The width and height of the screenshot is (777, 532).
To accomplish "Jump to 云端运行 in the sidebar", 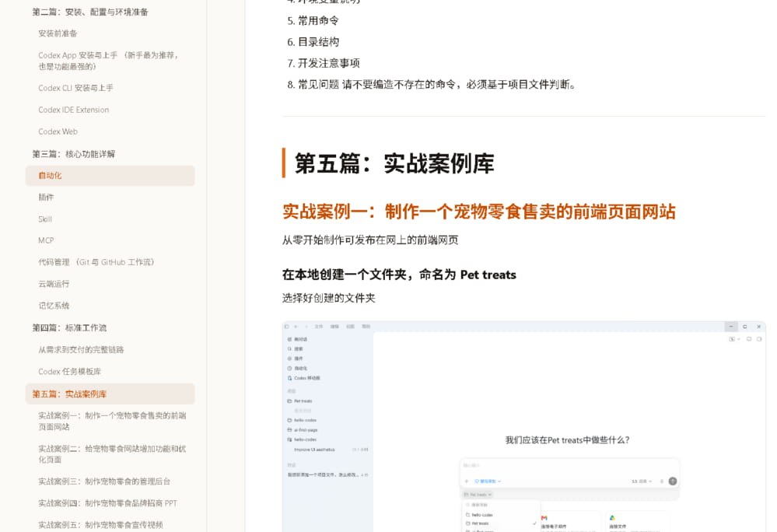I will tap(54, 284).
